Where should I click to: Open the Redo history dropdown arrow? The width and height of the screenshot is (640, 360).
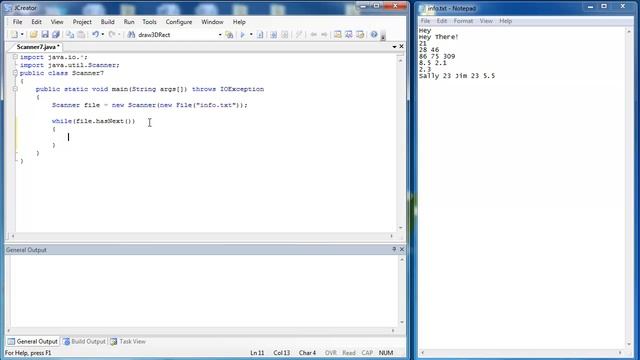coord(119,35)
